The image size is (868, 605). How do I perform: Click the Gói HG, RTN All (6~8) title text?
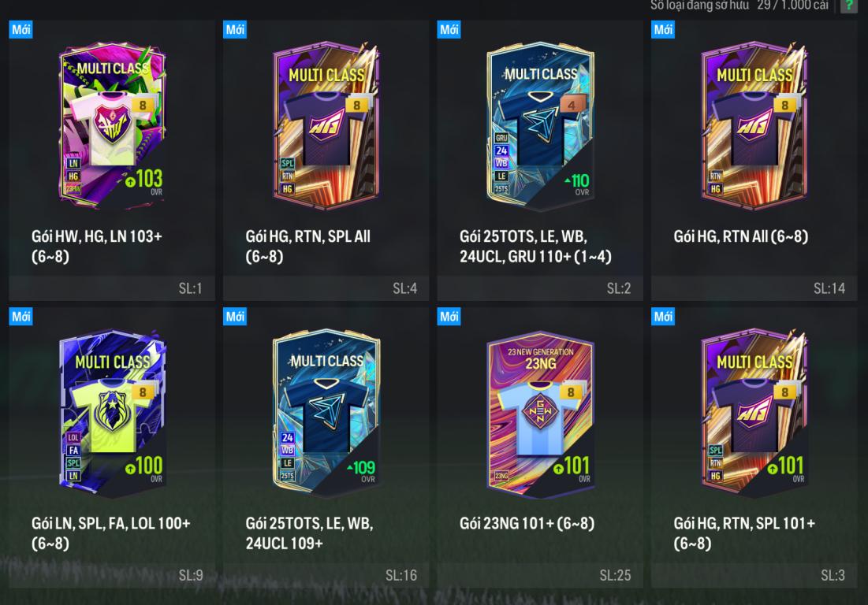coord(741,236)
